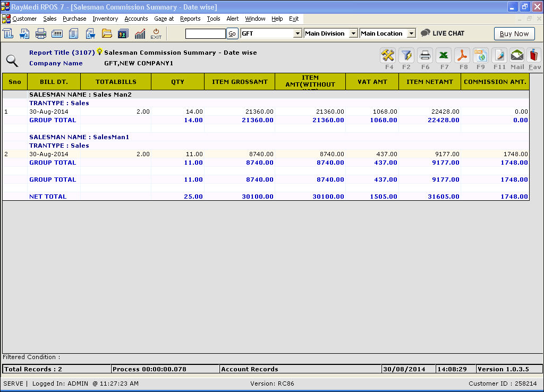Open report settings tools icon (F4)
Image resolution: width=544 pixels, height=392 pixels.
[x=388, y=56]
